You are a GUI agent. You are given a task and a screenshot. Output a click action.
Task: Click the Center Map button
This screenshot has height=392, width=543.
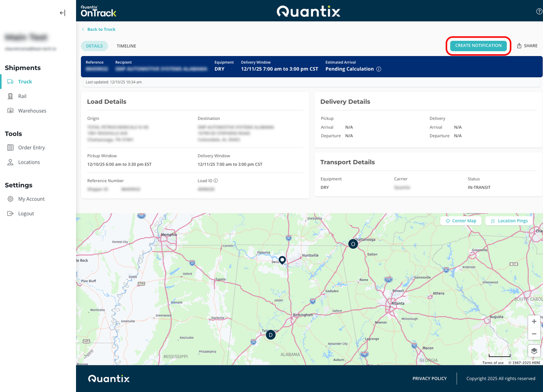click(461, 221)
